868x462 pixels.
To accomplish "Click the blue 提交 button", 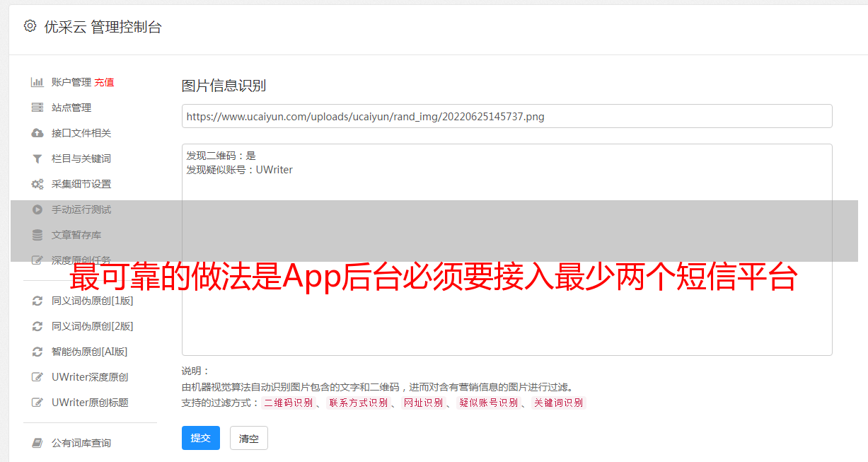I will (x=201, y=438).
